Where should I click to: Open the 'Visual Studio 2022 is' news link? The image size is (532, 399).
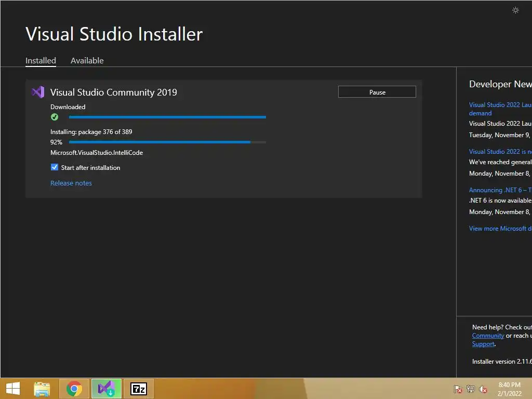(500, 152)
